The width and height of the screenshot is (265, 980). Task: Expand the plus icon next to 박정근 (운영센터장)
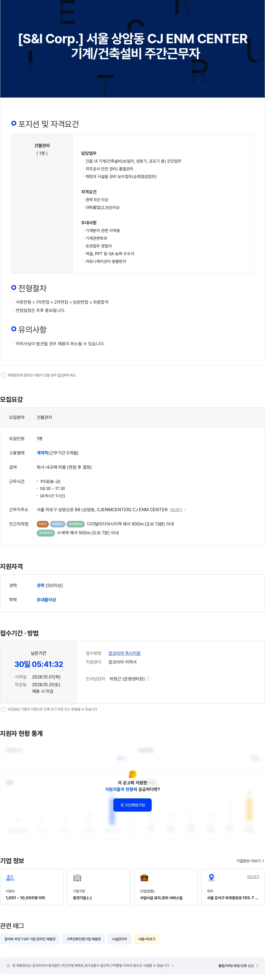coord(148,678)
